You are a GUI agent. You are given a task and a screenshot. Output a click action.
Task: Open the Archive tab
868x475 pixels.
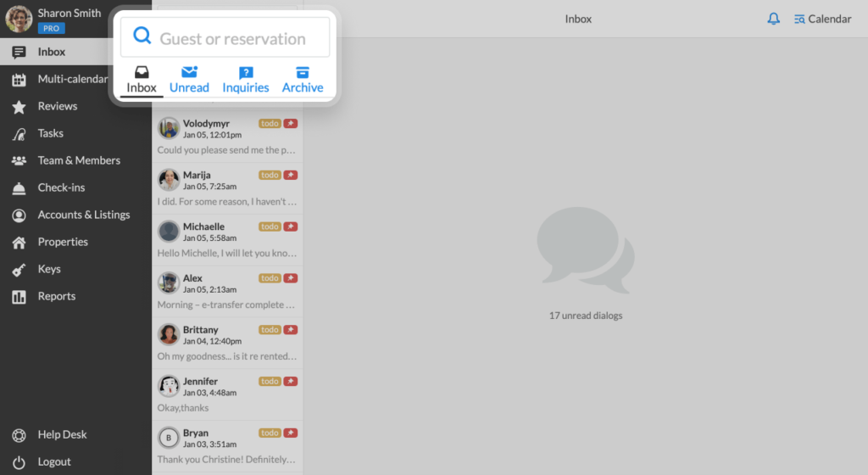[303, 80]
